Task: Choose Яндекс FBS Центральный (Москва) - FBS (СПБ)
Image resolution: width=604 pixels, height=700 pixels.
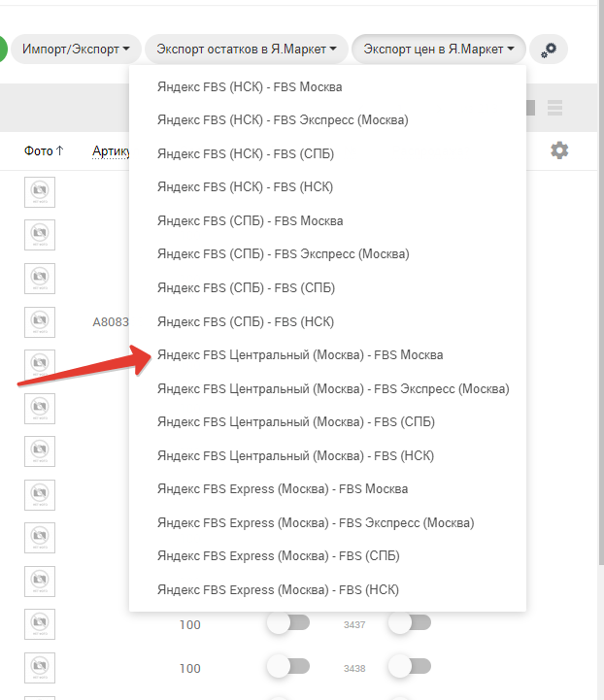Action: pos(327,422)
